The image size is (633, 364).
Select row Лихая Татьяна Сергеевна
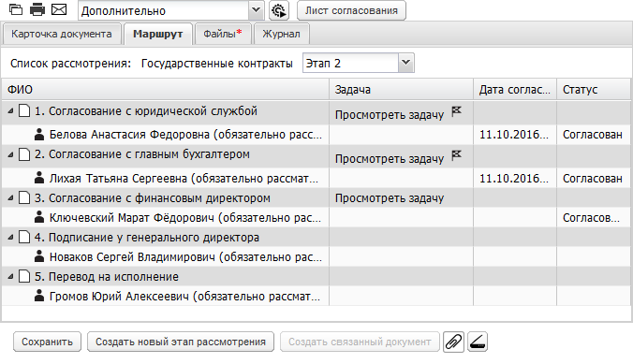[x=316, y=178]
